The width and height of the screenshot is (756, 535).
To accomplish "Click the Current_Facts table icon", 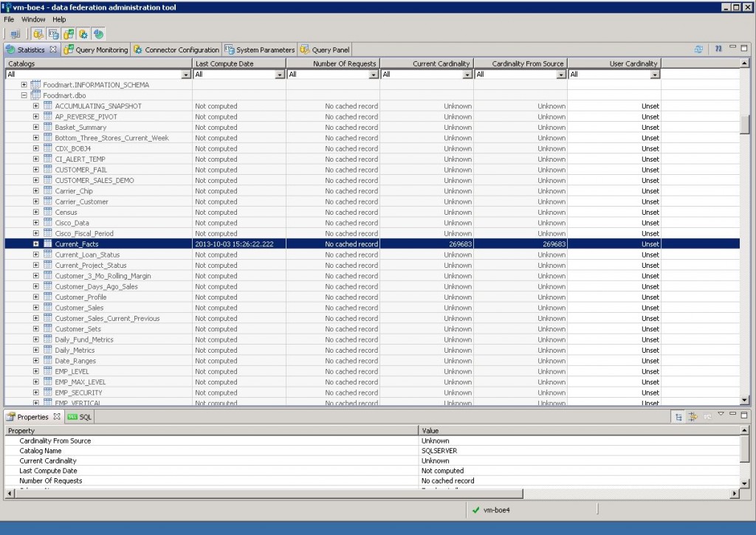I will (48, 244).
